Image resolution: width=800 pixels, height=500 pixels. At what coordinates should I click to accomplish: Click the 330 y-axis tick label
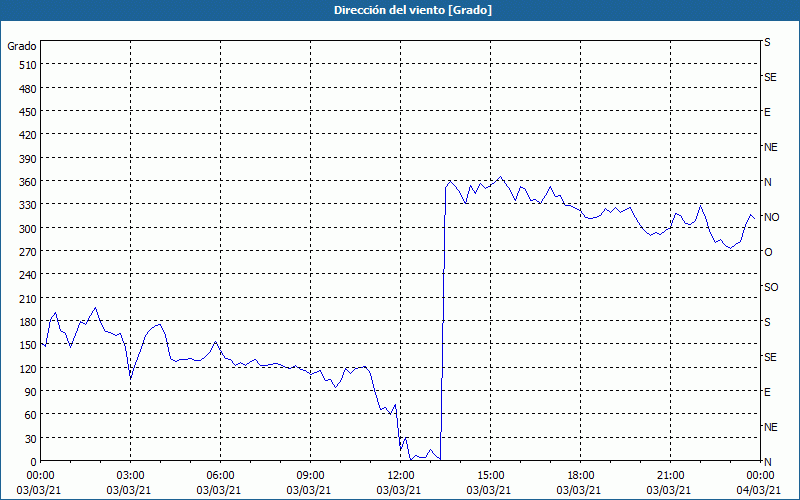[x=28, y=206]
